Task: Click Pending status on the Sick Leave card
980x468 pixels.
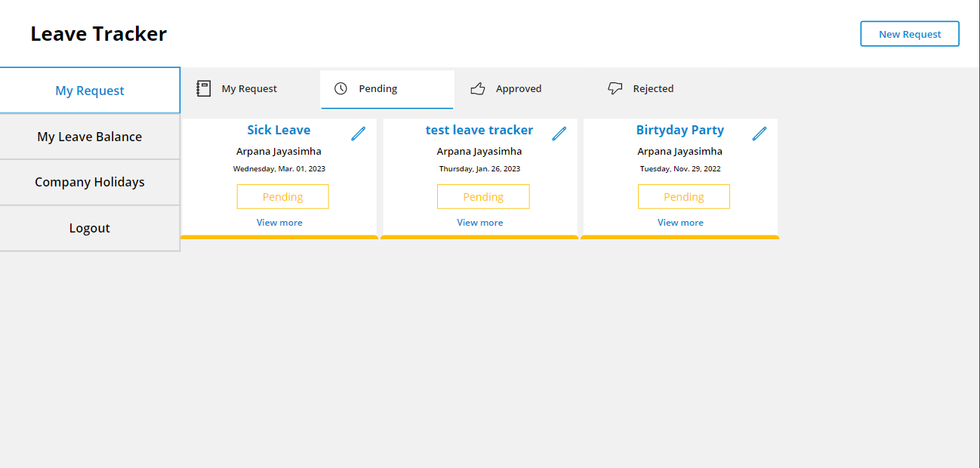Action: (x=282, y=196)
